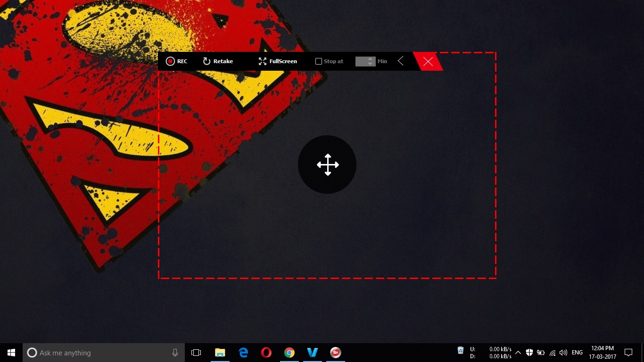The height and width of the screenshot is (362, 644).
Task: Click the ENG input language indicator
Action: (x=577, y=353)
